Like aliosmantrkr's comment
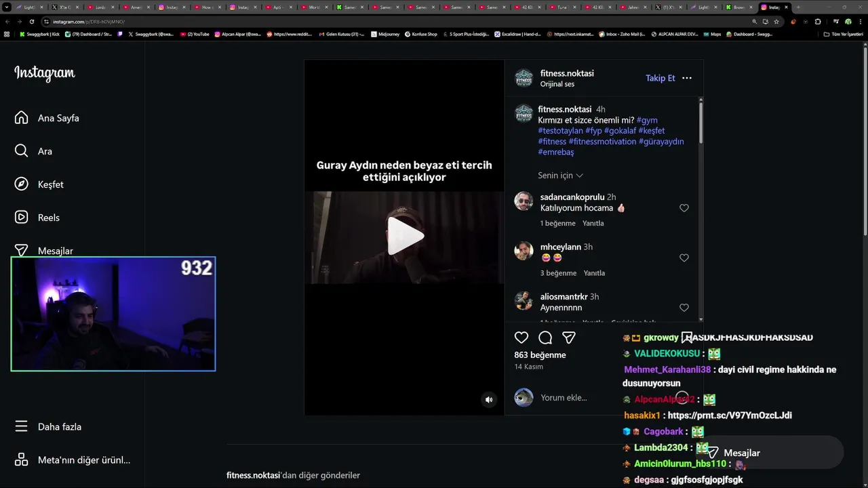This screenshot has height=488, width=868. pos(684,308)
